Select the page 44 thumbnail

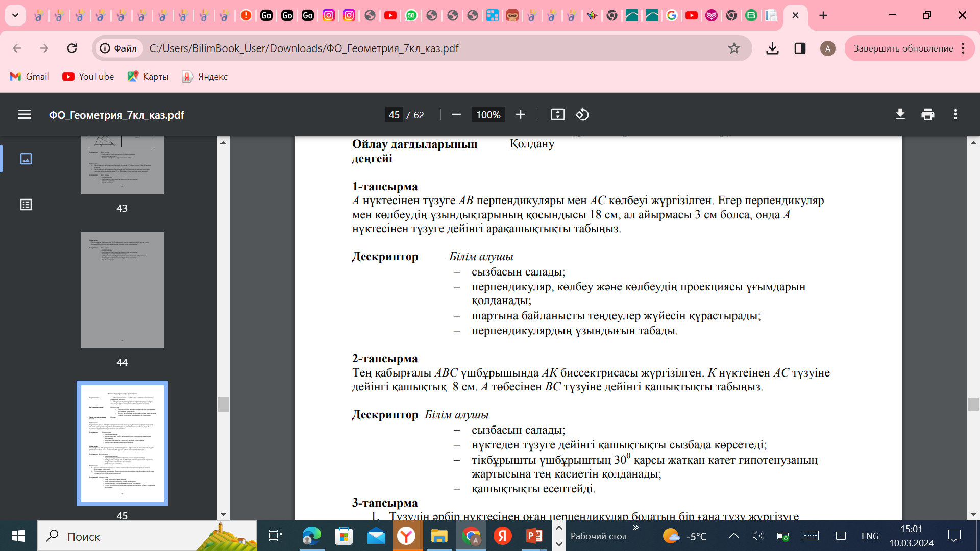[122, 290]
